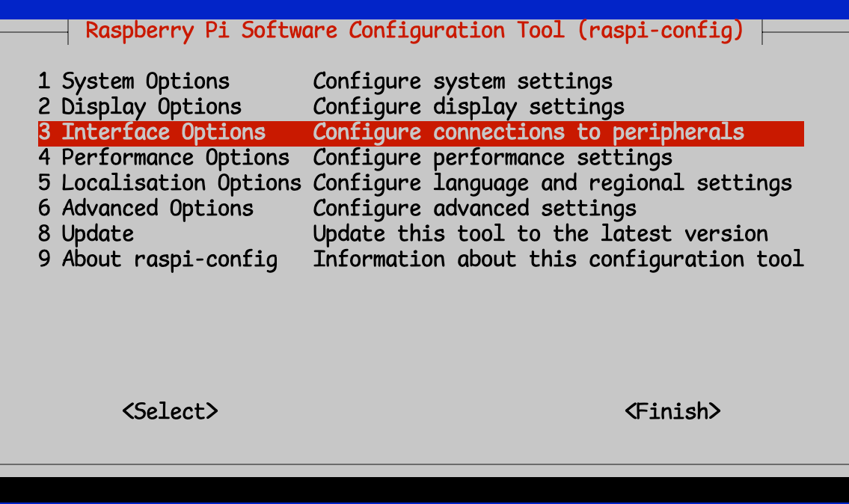
Task: Open the Performance Options entry
Action: tap(164, 158)
